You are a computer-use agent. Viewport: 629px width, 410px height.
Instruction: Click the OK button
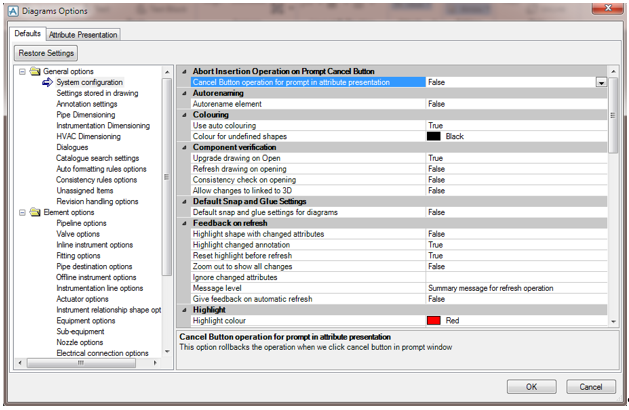pyautogui.click(x=532, y=386)
